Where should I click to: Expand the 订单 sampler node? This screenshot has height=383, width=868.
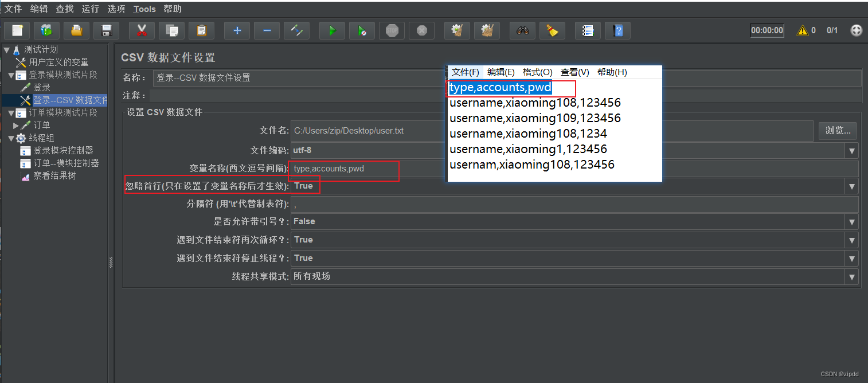pos(16,125)
